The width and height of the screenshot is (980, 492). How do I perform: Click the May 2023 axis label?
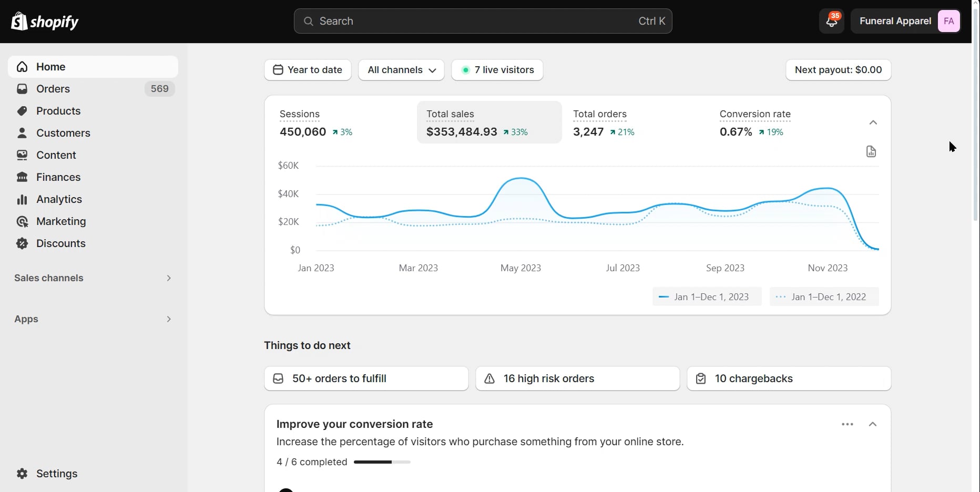(520, 268)
